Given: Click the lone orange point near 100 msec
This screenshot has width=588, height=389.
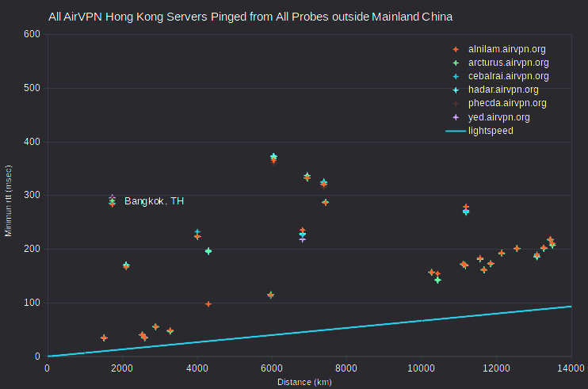Looking at the screenshot, I should click(x=208, y=304).
